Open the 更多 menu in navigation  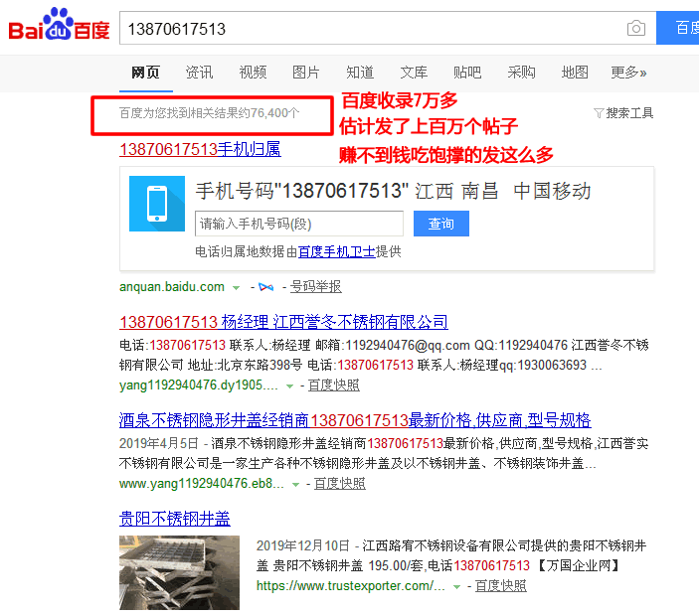click(x=628, y=73)
